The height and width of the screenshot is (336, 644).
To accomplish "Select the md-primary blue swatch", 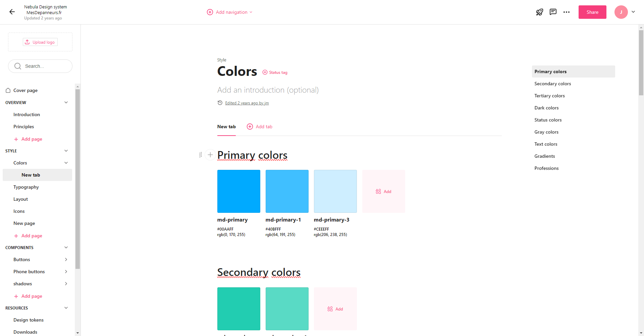I will [x=239, y=191].
